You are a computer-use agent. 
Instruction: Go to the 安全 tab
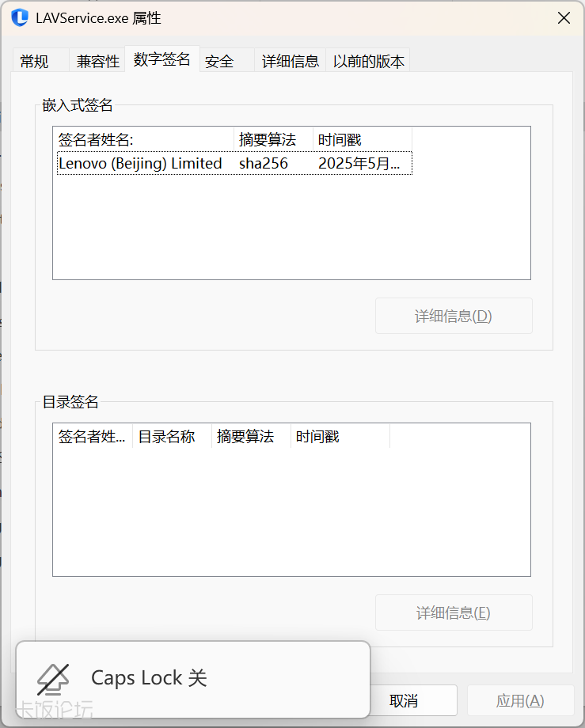pos(227,61)
